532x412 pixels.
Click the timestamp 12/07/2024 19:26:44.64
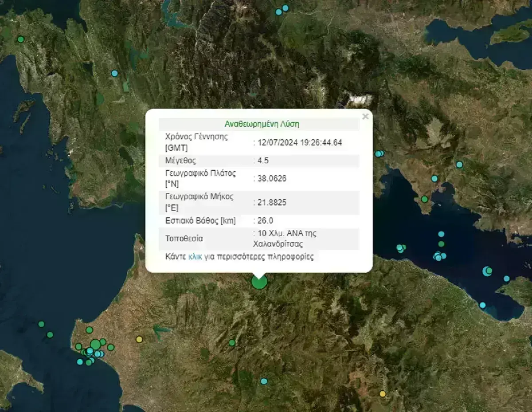pos(300,142)
